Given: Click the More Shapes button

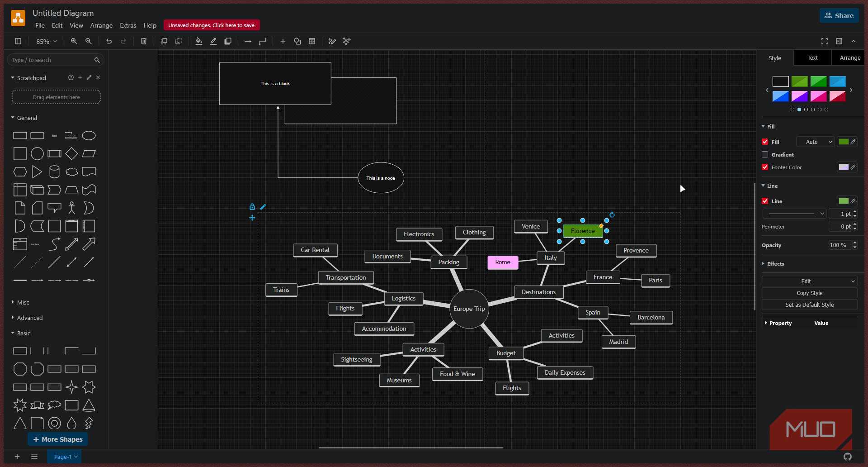Looking at the screenshot, I should [57, 439].
